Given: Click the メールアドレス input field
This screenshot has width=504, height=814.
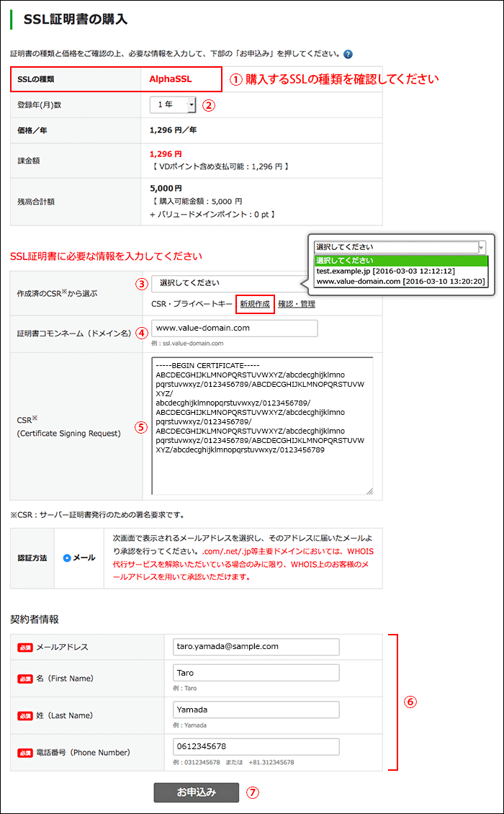Looking at the screenshot, I should tap(256, 647).
